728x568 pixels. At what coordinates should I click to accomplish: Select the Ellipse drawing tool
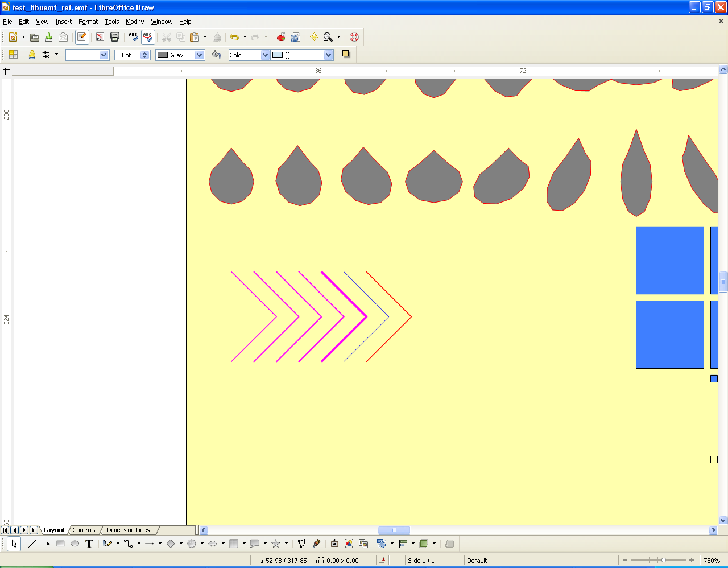point(75,544)
